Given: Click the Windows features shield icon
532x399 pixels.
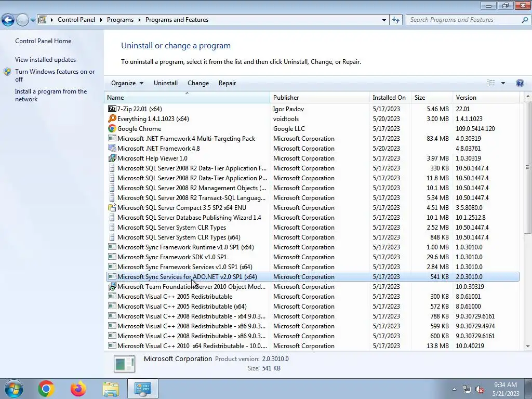Looking at the screenshot, I should click(x=7, y=72).
